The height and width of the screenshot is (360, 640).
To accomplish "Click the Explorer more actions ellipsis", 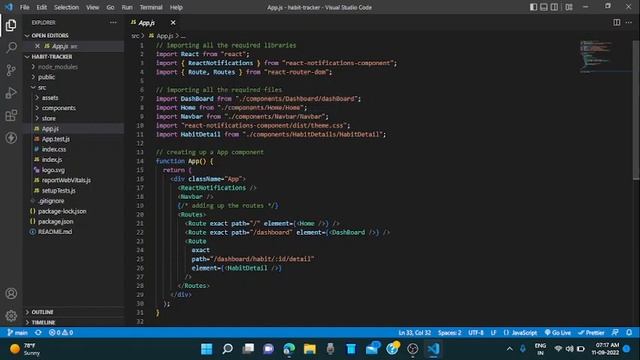I will [x=113, y=22].
